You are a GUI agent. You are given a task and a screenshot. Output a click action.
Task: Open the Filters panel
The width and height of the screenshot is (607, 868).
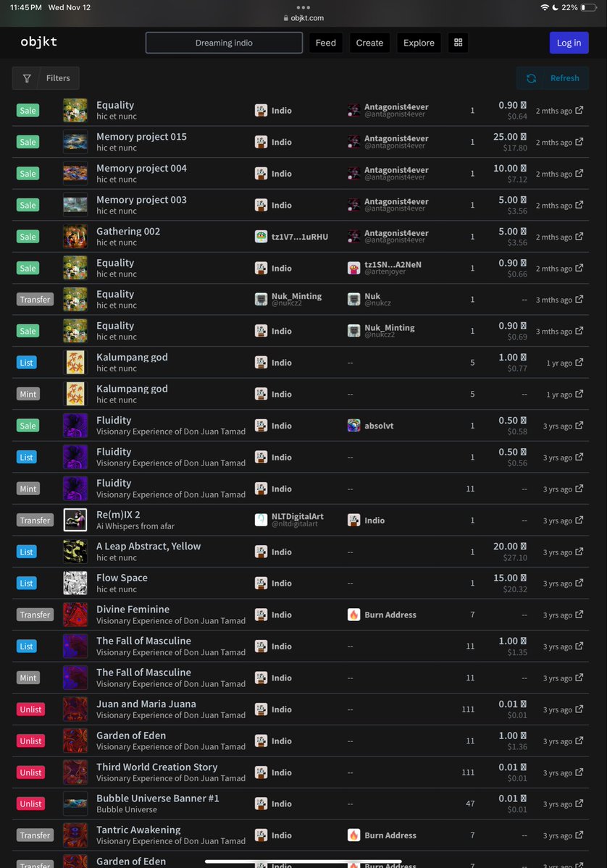tap(46, 78)
